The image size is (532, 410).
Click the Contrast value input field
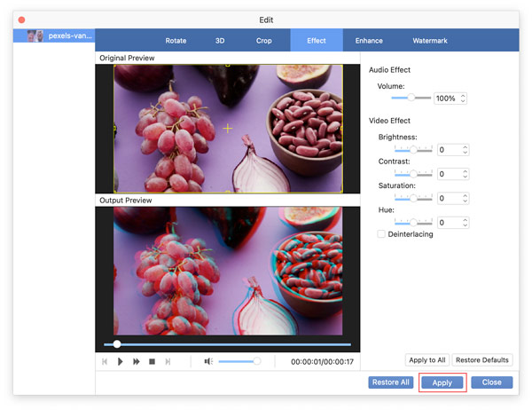point(449,174)
